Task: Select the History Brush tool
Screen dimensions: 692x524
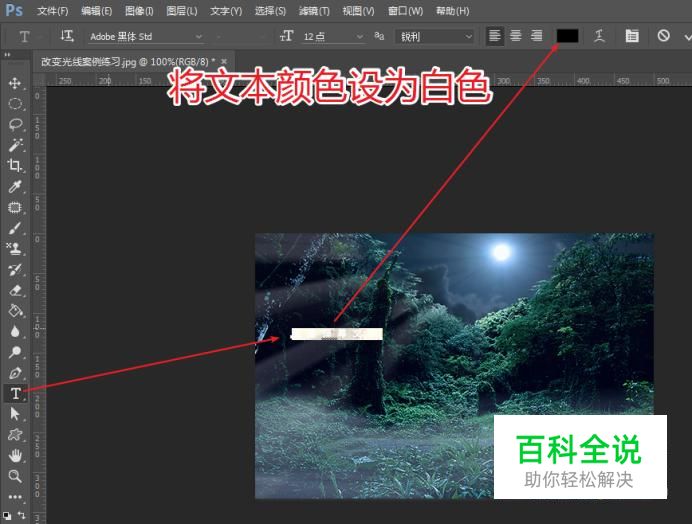Action: coord(15,269)
